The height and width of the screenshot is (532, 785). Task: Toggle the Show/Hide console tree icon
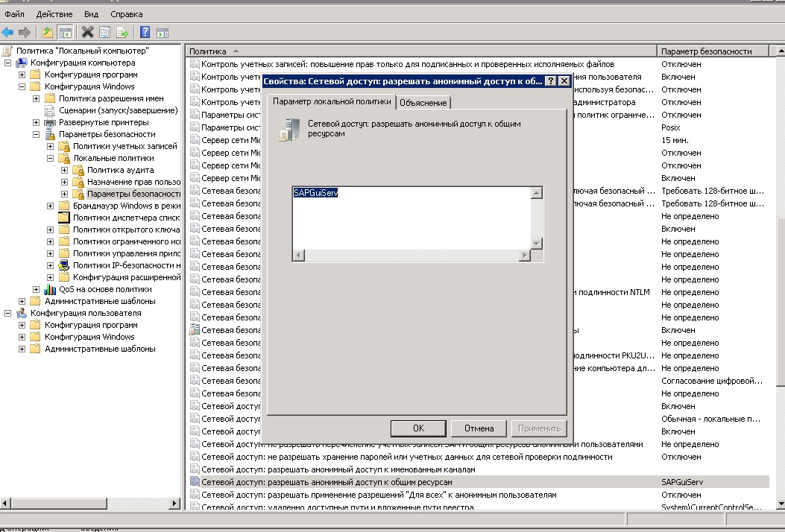[x=65, y=33]
